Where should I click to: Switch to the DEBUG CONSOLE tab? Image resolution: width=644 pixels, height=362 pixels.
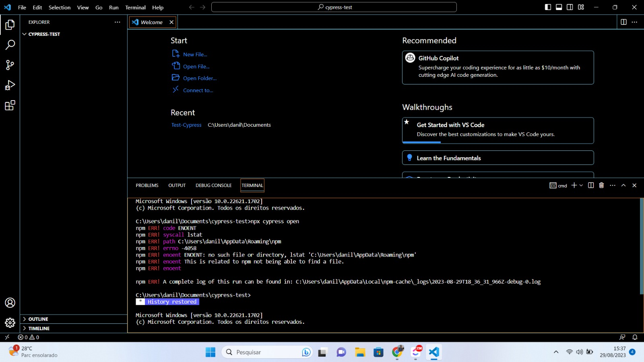click(x=214, y=185)
